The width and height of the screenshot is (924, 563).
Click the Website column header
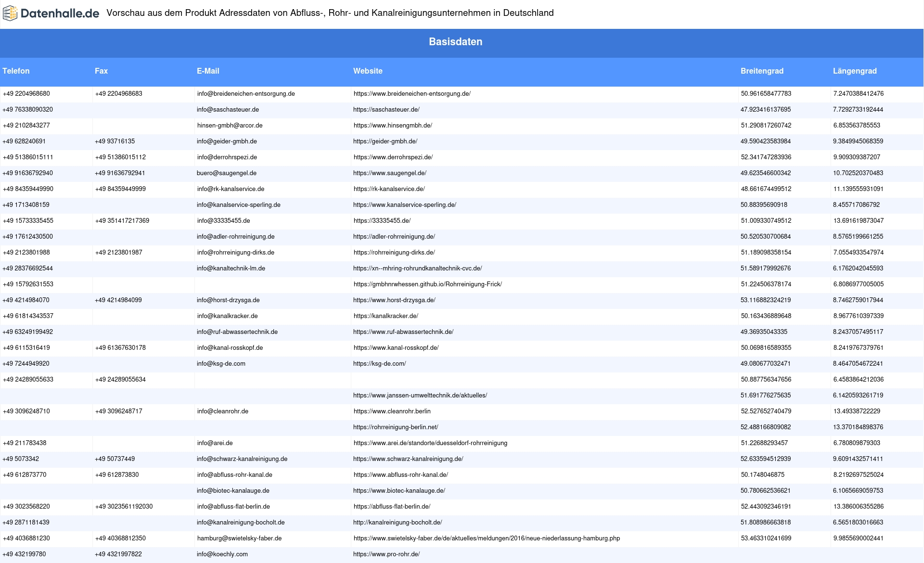(x=368, y=71)
